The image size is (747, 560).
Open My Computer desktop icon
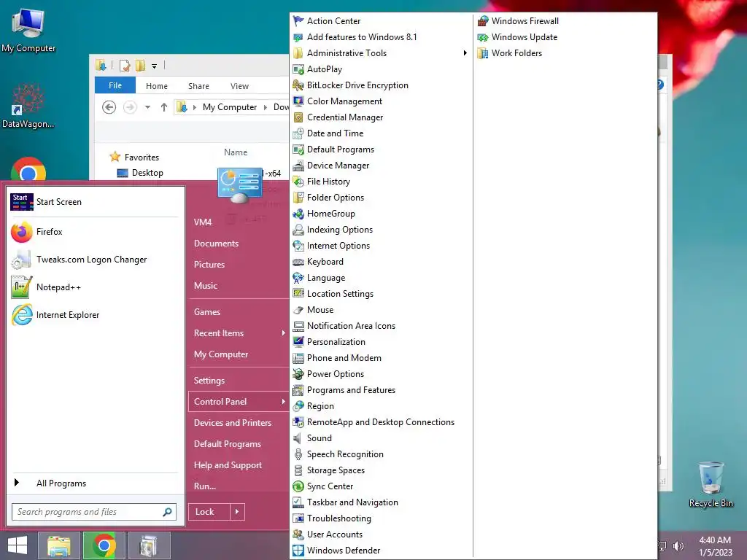pyautogui.click(x=28, y=30)
